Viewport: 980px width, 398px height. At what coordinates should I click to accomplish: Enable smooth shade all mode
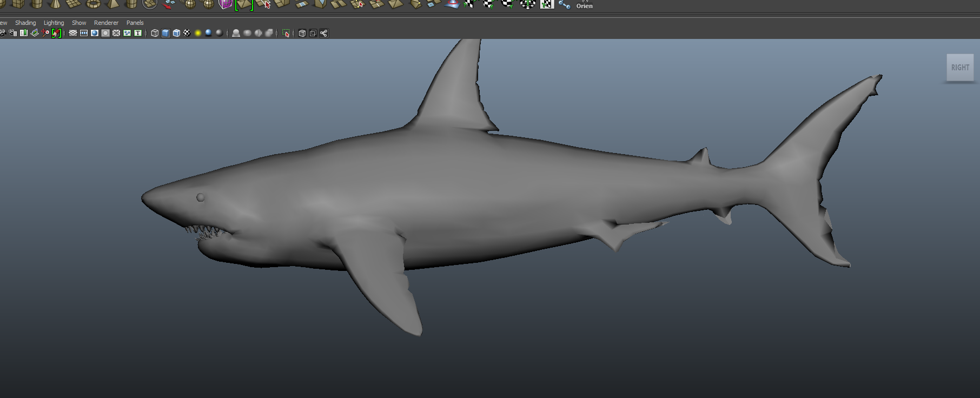click(x=165, y=34)
